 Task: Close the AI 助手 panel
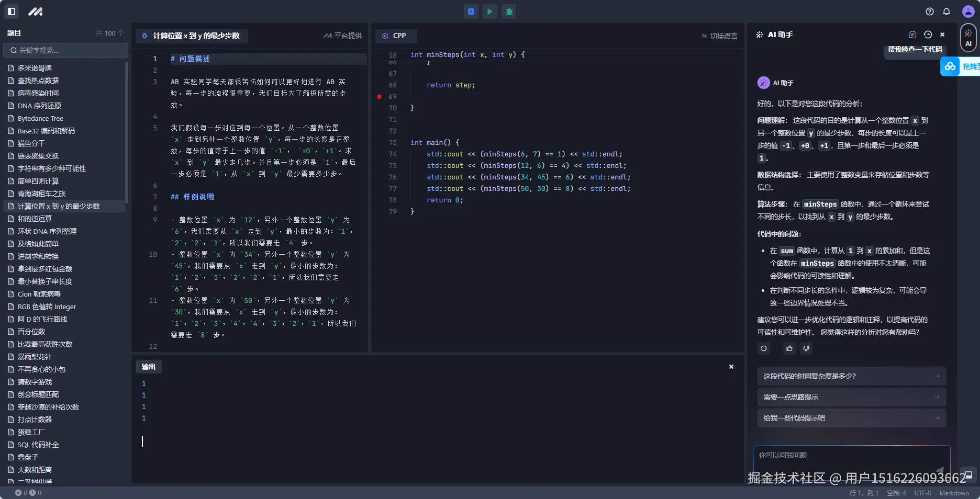coord(942,35)
